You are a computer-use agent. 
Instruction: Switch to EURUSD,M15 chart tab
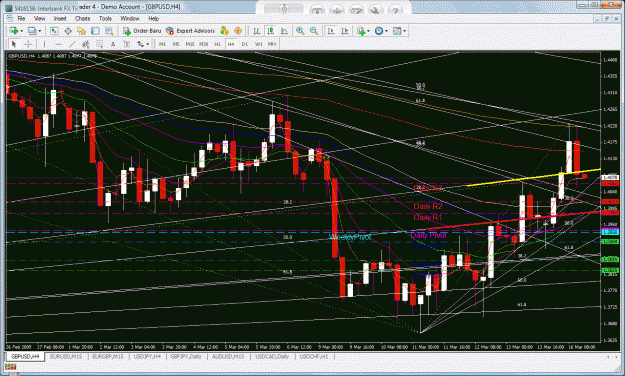66,356
